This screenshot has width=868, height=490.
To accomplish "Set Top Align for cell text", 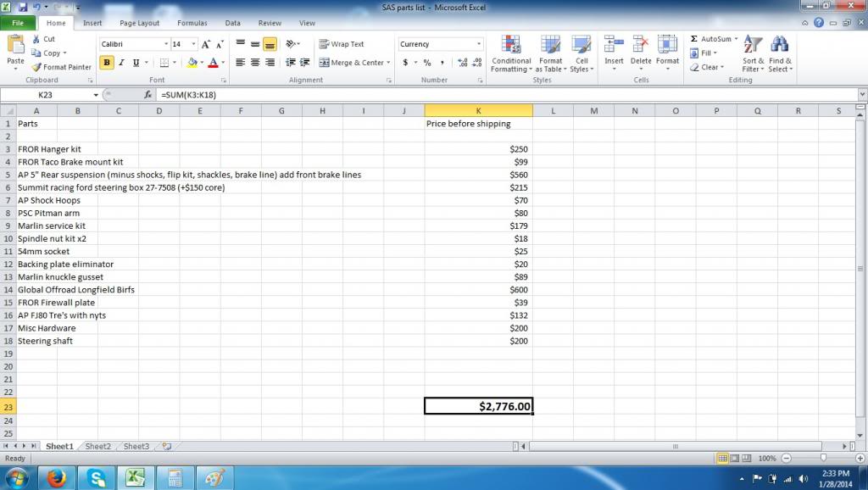I will (240, 44).
